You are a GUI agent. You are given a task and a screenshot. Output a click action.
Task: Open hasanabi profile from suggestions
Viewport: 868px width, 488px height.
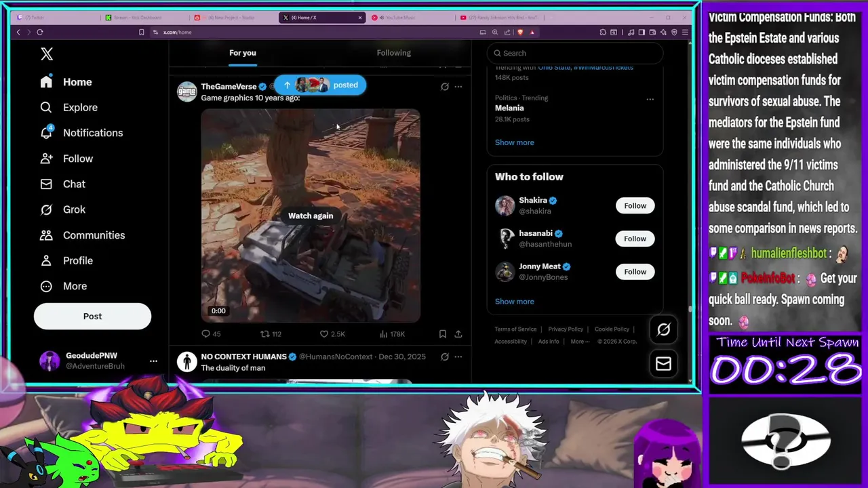(536, 233)
